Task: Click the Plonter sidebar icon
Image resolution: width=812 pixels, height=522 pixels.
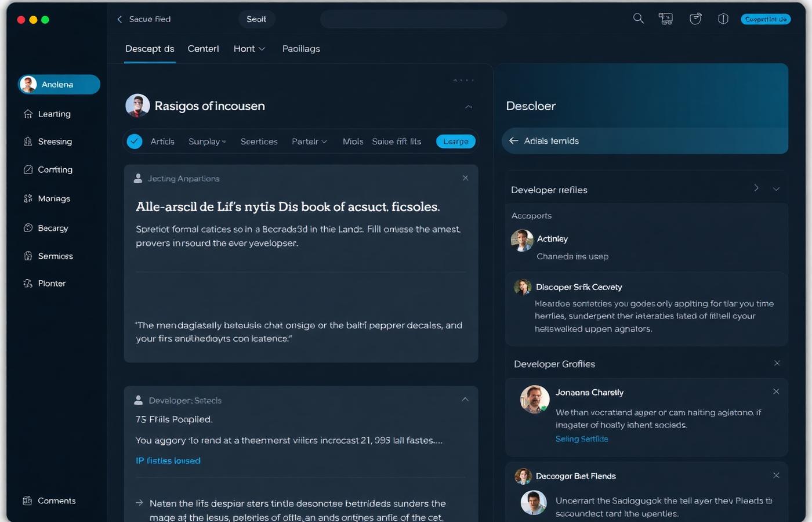Action: [x=28, y=283]
